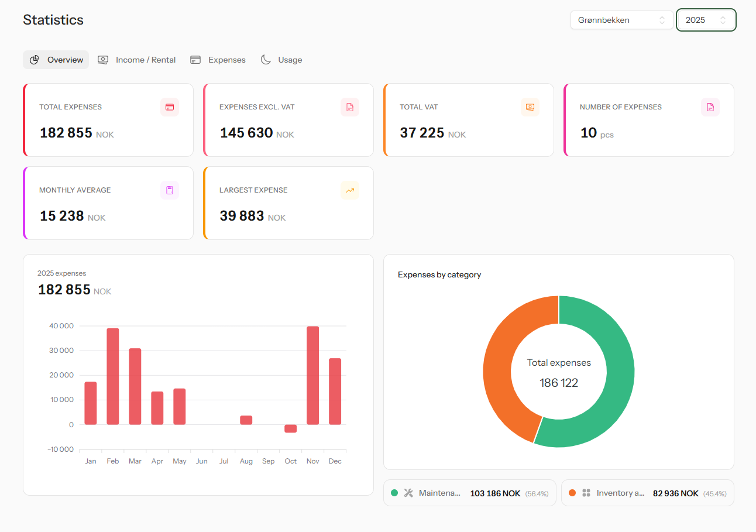
Task: Click the banknote icon in Total VAT tile
Action: click(530, 107)
